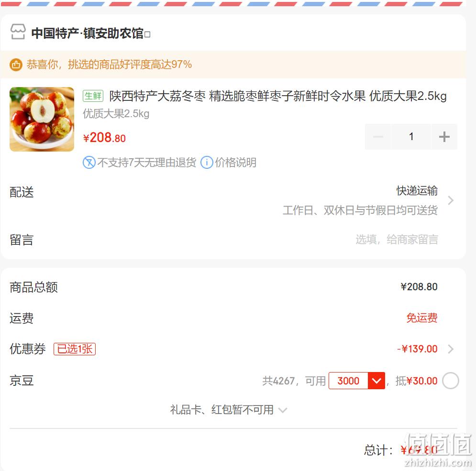
Task: Click the store icon beside 中国特产·镇安助农馆
Action: (18, 32)
